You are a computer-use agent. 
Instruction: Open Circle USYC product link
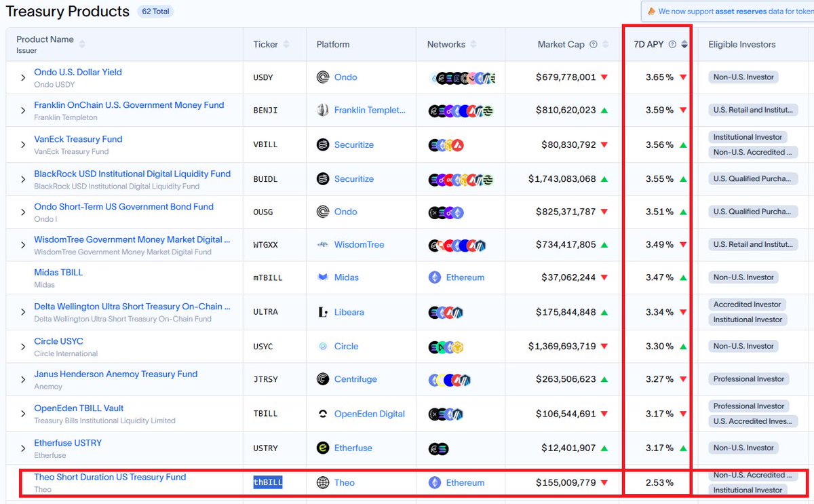click(x=59, y=341)
